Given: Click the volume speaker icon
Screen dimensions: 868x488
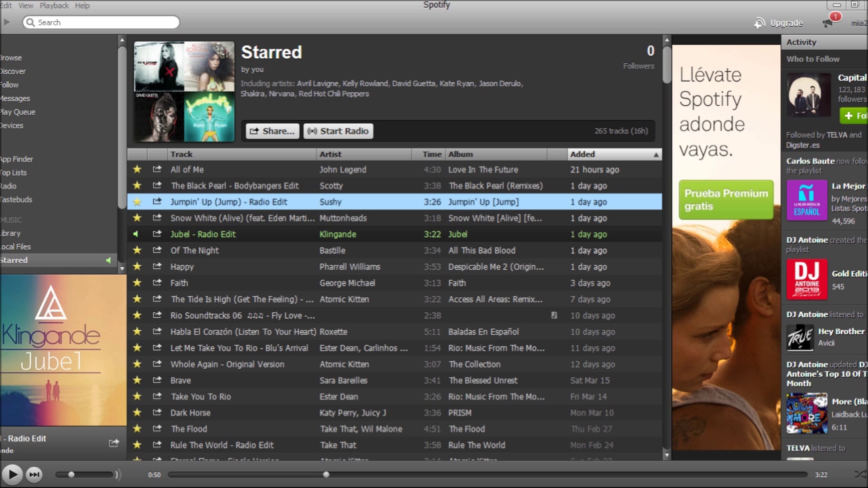Looking at the screenshot, I should point(118,474).
